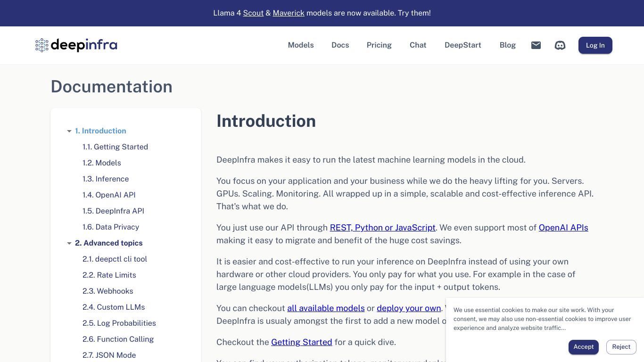Follow the Maverick link in banner
Screen dimensions: 644x362
coord(289,13)
